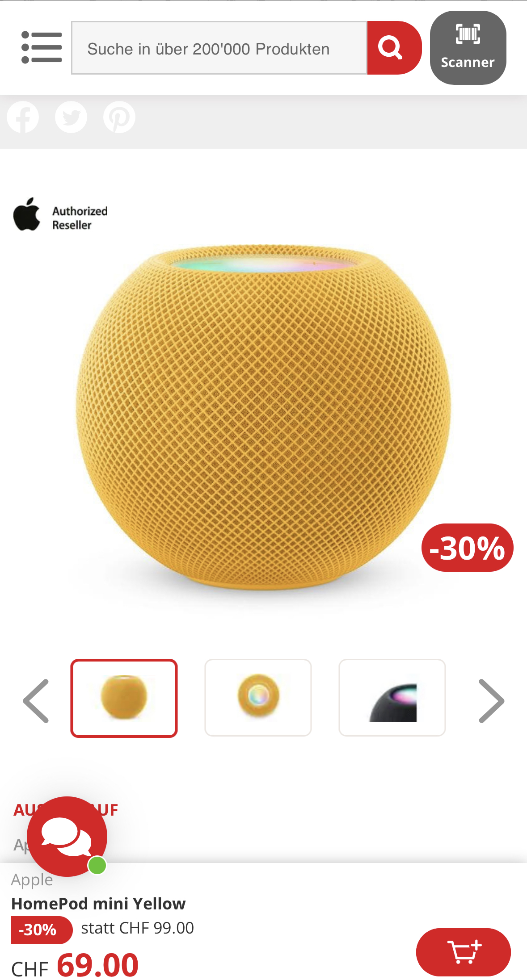Screen dimensions: 527x980
Task: Select the yellow HomePod front thumbnail
Action: 124,698
